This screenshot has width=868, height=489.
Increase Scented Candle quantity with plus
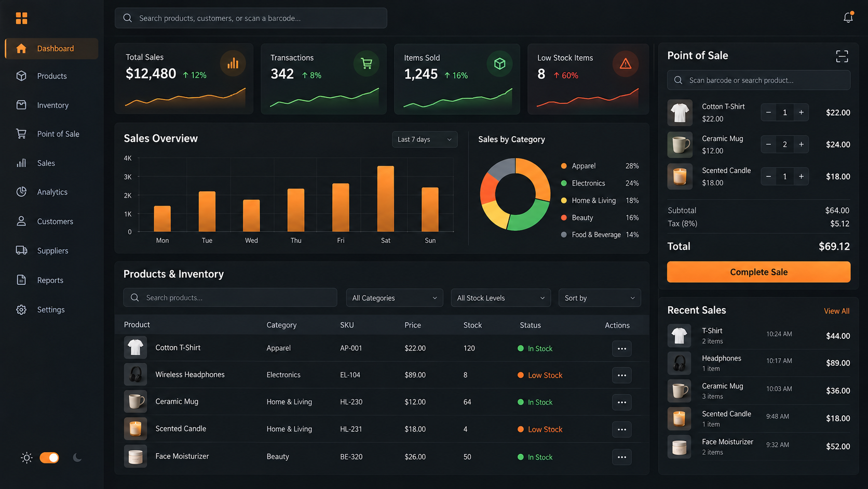[x=801, y=177]
